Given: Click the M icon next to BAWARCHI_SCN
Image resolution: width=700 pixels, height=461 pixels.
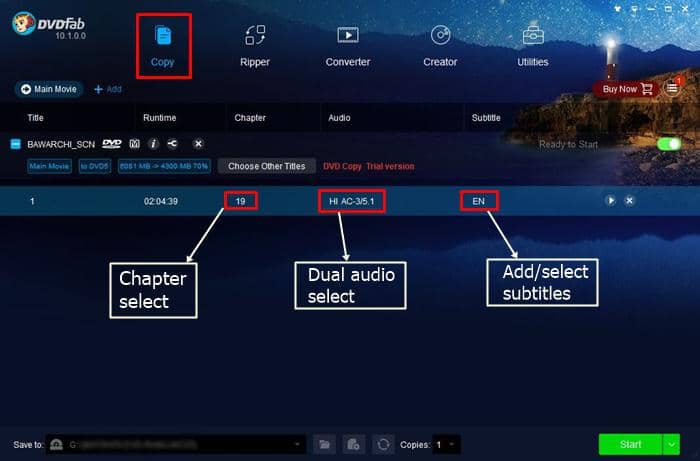Looking at the screenshot, I should tap(134, 144).
